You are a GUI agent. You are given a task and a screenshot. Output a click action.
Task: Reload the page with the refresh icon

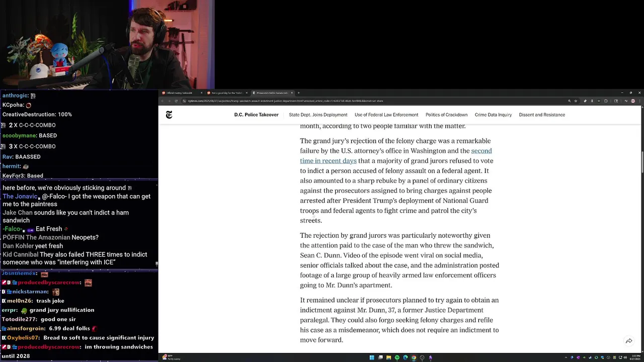[x=176, y=101]
